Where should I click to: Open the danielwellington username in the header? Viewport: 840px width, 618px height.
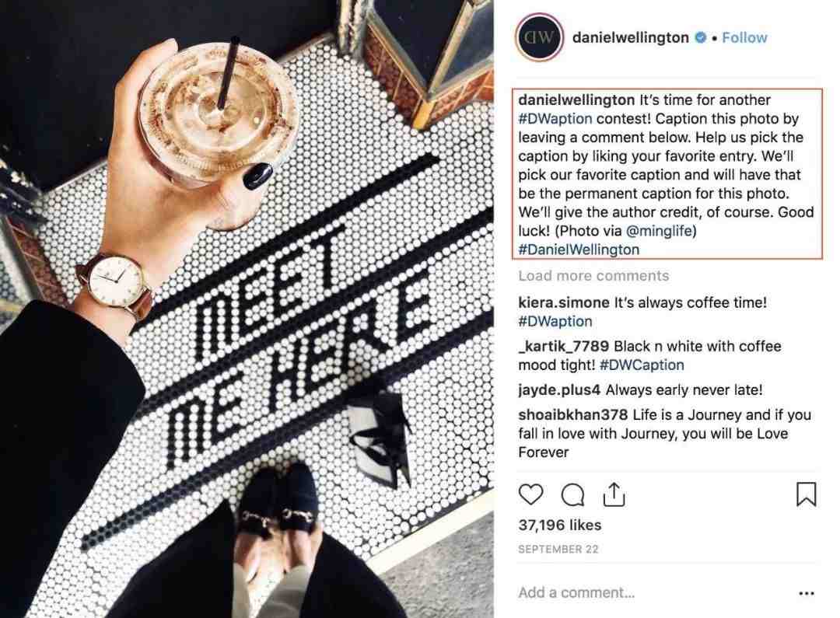pyautogui.click(x=631, y=37)
